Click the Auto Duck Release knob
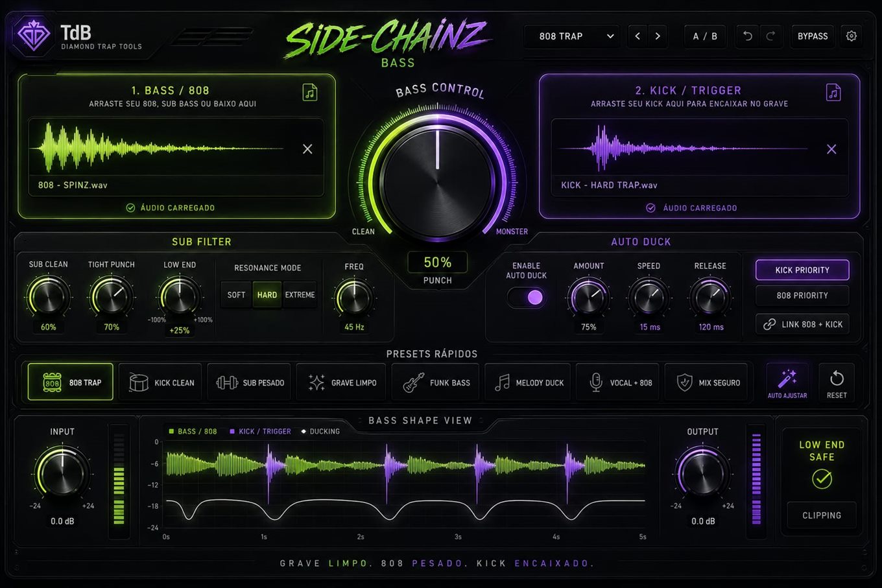882x588 pixels. point(710,298)
